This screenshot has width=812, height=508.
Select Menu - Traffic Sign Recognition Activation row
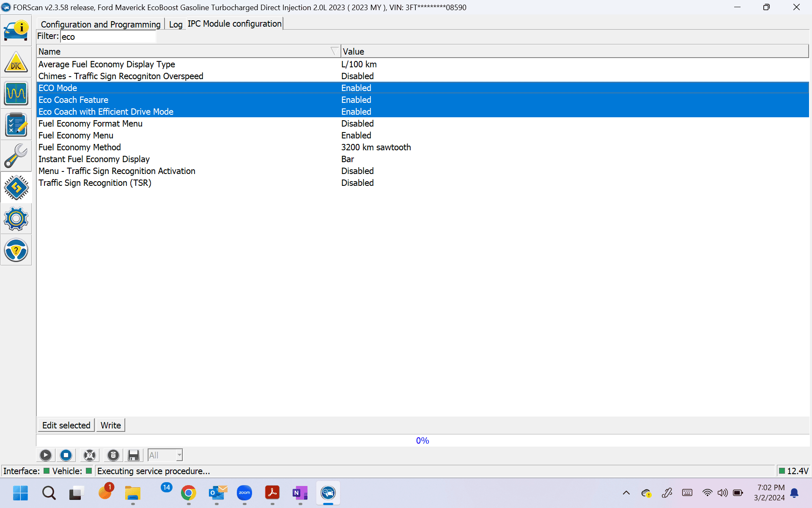(x=423, y=171)
